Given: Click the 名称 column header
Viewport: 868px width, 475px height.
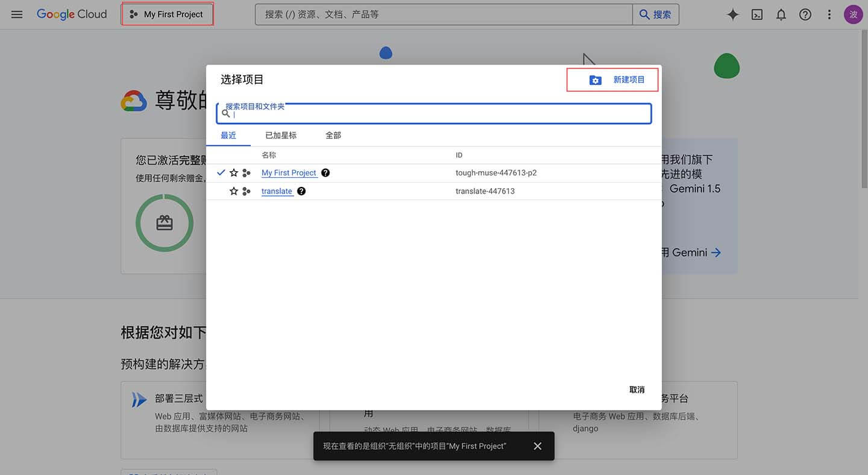Looking at the screenshot, I should (x=269, y=156).
